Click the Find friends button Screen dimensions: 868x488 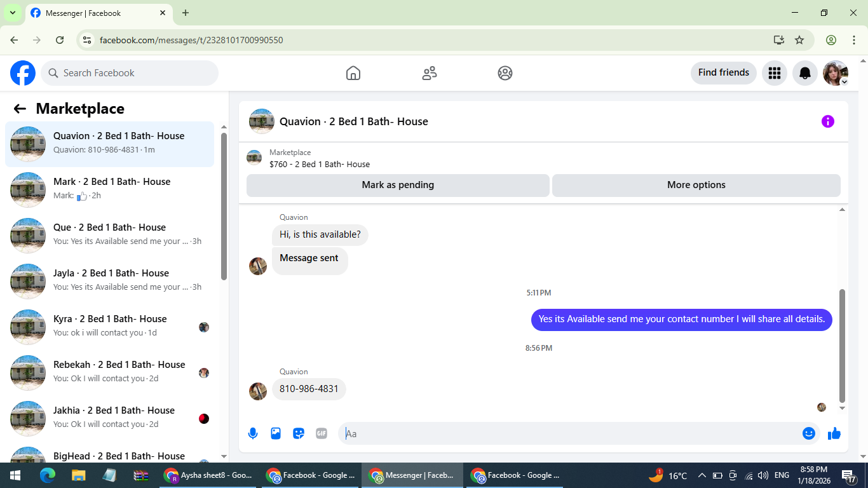(x=724, y=72)
